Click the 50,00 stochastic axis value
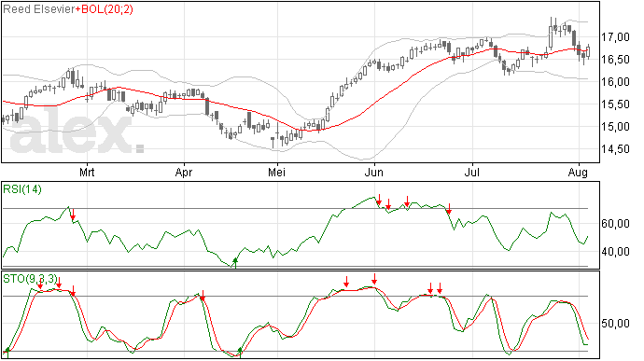 [x=615, y=324]
